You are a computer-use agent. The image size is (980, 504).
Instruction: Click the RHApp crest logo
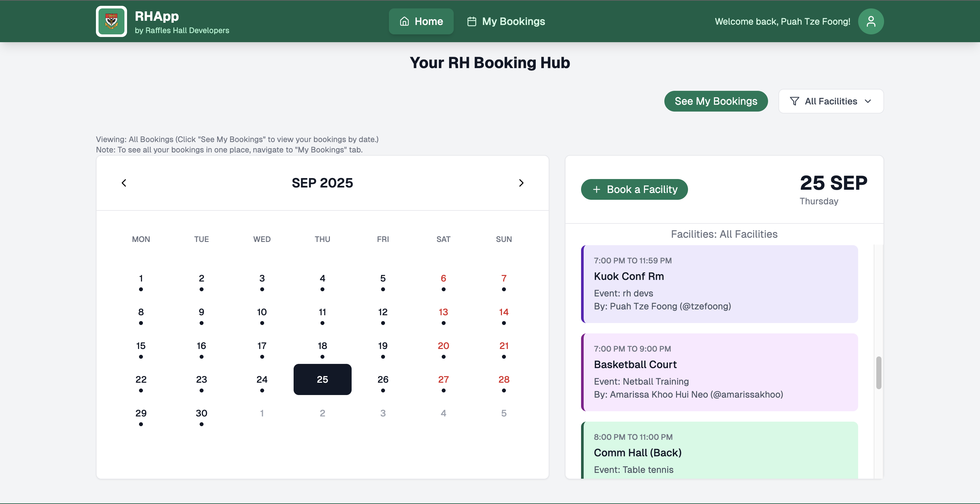click(x=111, y=21)
